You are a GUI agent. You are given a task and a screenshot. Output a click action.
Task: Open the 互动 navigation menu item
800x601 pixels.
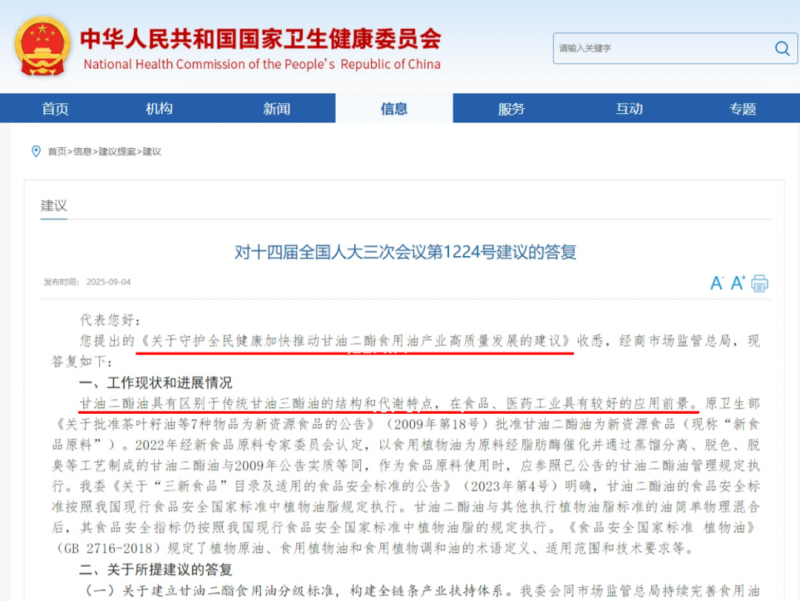[x=629, y=109]
